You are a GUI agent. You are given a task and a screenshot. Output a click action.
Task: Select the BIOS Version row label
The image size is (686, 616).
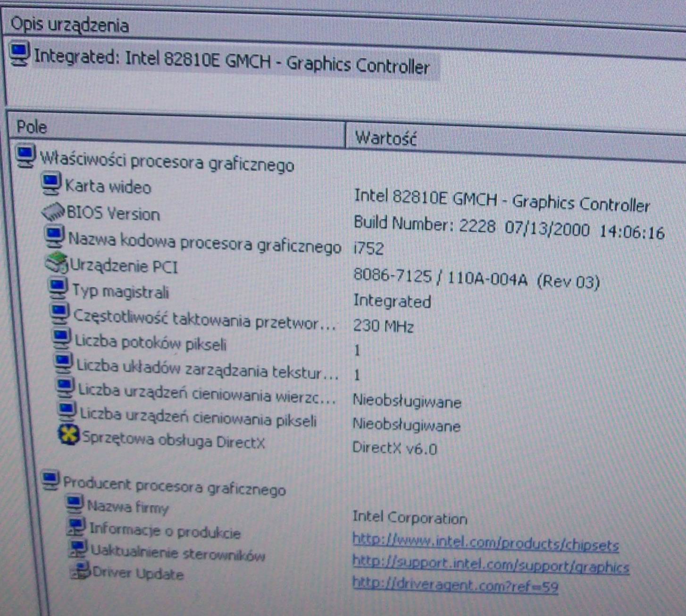point(113,213)
